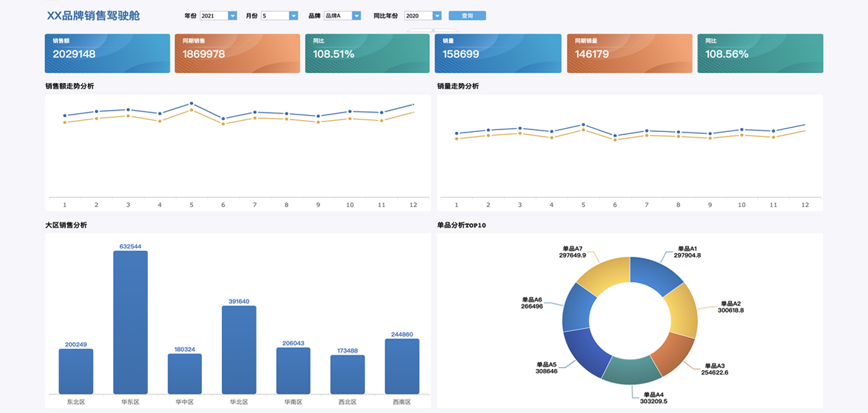
Task: Click the 东北区 bar showing 200249
Action: (76, 371)
